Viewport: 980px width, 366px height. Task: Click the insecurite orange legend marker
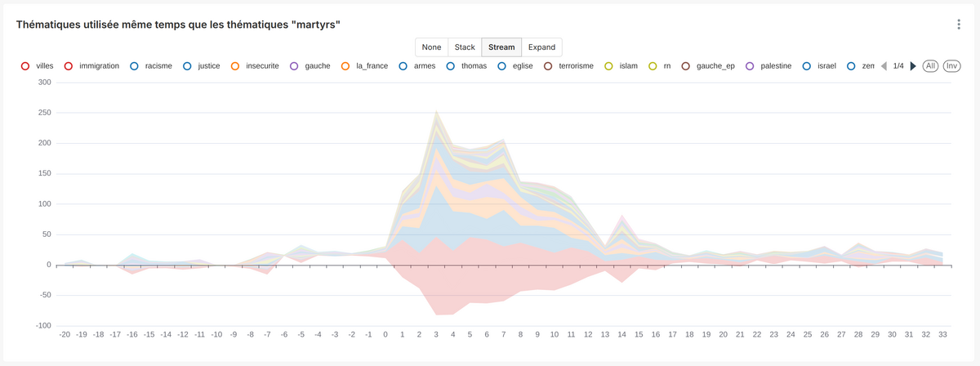click(x=235, y=66)
